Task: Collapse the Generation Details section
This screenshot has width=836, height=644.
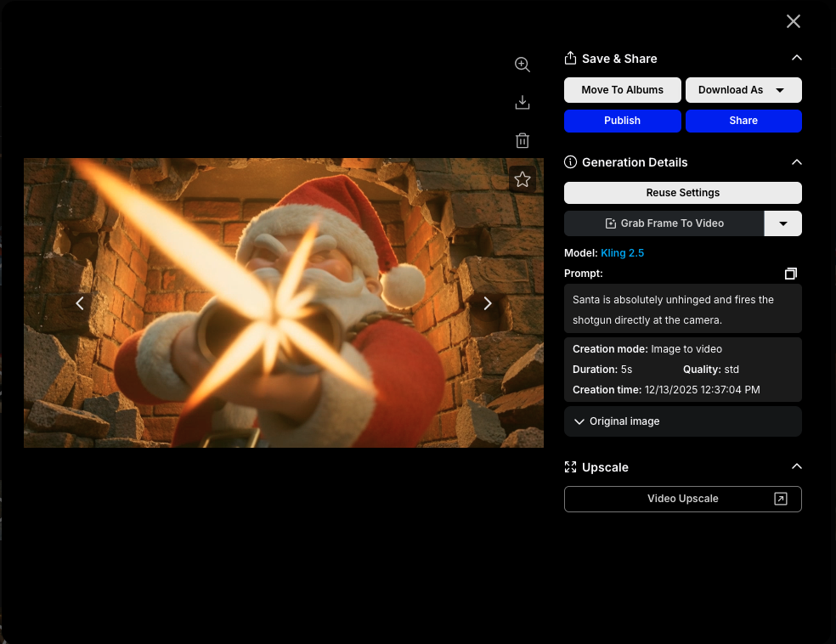Action: click(x=797, y=162)
